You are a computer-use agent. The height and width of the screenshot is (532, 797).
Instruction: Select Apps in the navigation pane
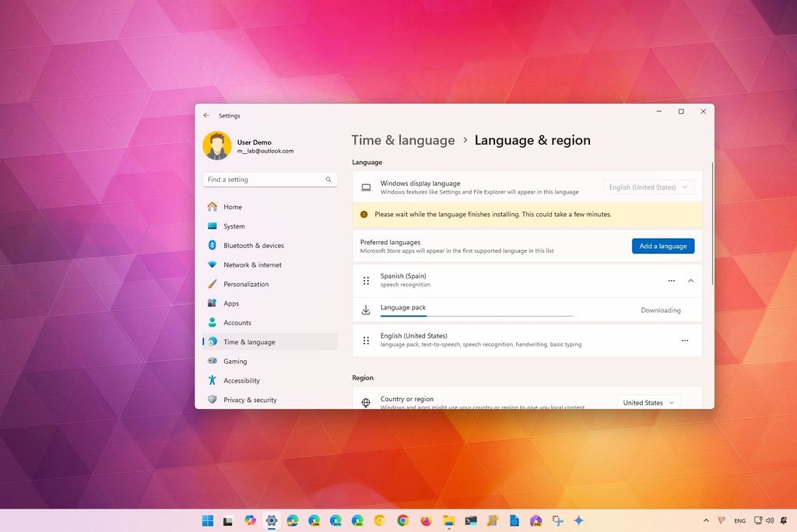pyautogui.click(x=231, y=303)
